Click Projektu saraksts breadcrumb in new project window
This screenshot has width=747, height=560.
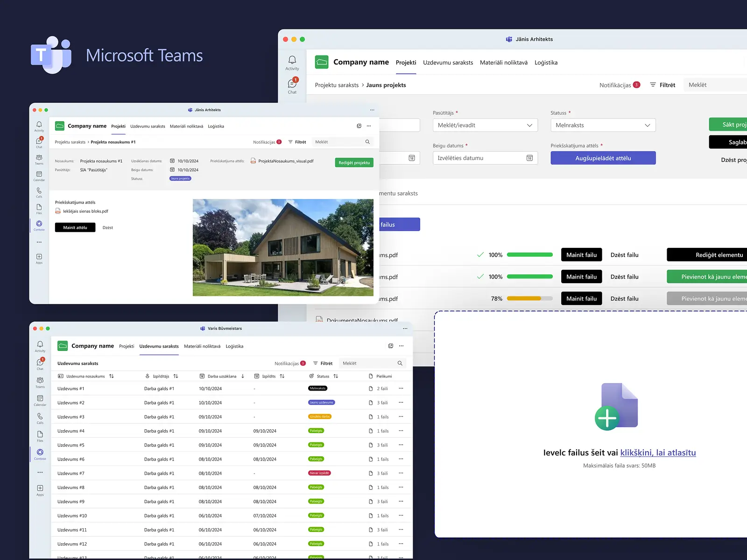pyautogui.click(x=337, y=85)
